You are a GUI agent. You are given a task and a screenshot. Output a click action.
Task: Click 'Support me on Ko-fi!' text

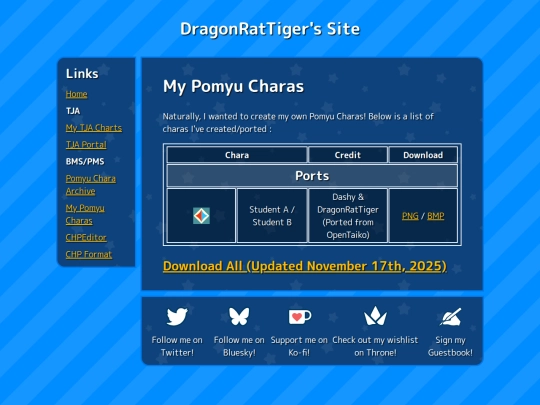[299, 346]
